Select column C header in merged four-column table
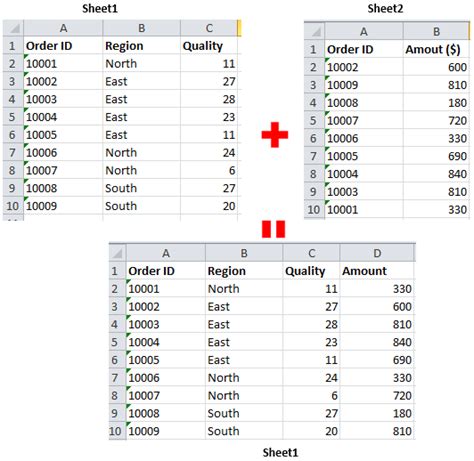The height and width of the screenshot is (461, 474). (x=311, y=253)
